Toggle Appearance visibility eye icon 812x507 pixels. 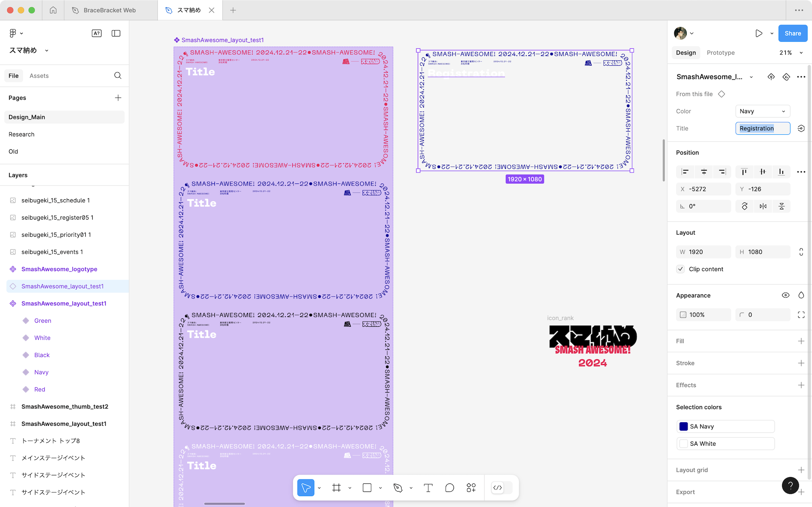click(x=786, y=295)
